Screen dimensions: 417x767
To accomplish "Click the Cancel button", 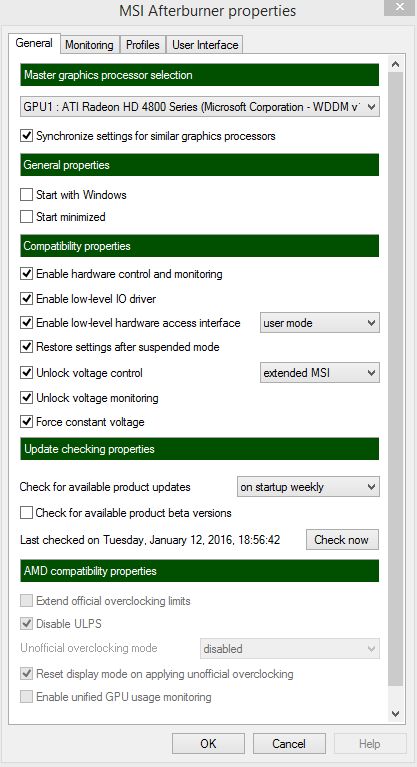I will point(289,744).
